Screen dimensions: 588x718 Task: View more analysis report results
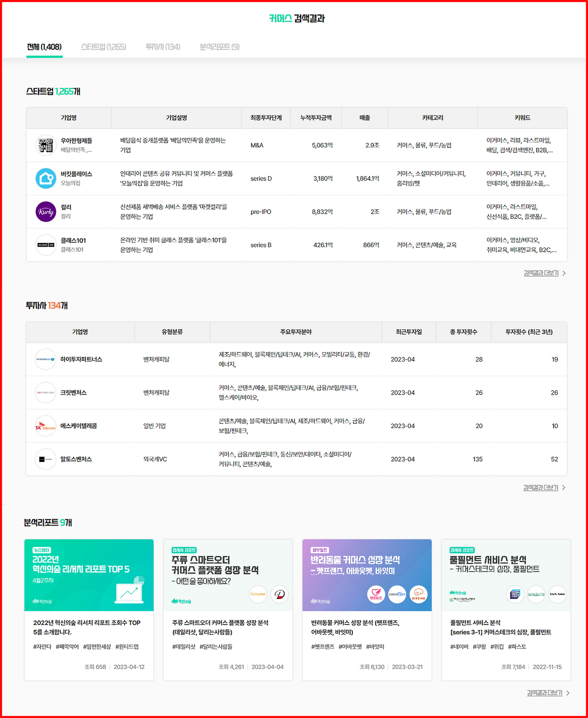point(545,693)
